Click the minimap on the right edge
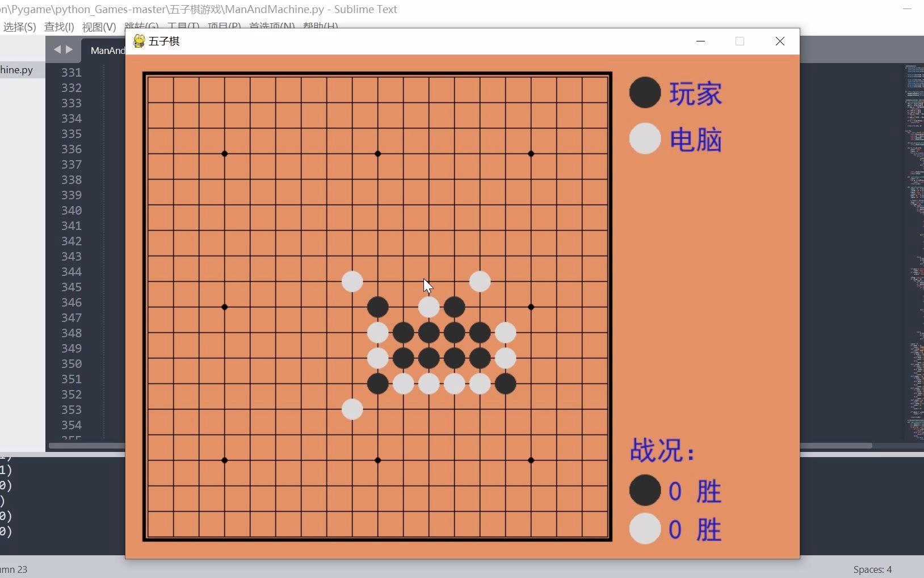The width and height of the screenshot is (924, 578). click(x=914, y=250)
